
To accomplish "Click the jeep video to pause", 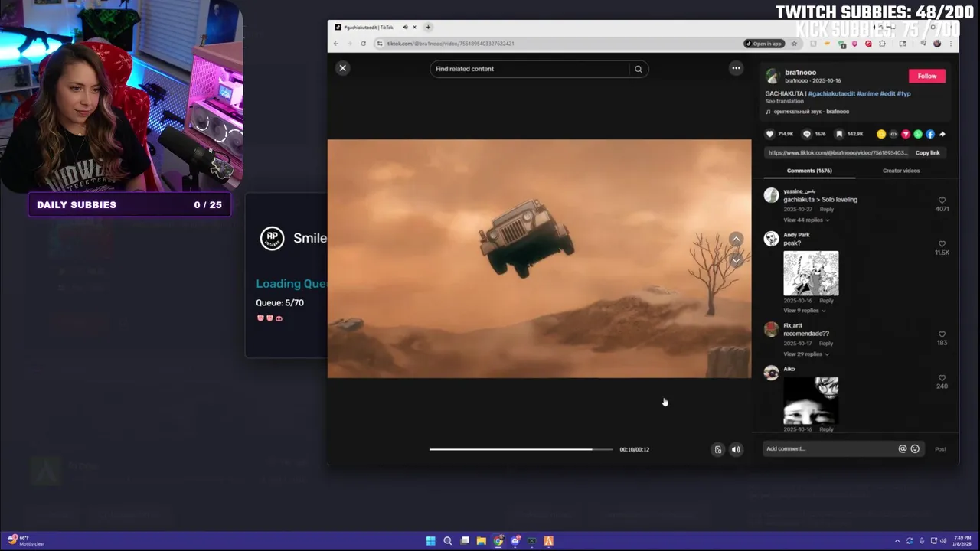I will click(x=539, y=259).
